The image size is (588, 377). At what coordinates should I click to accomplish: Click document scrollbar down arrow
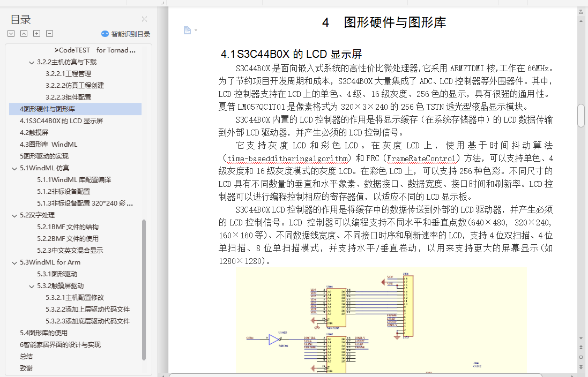581,338
